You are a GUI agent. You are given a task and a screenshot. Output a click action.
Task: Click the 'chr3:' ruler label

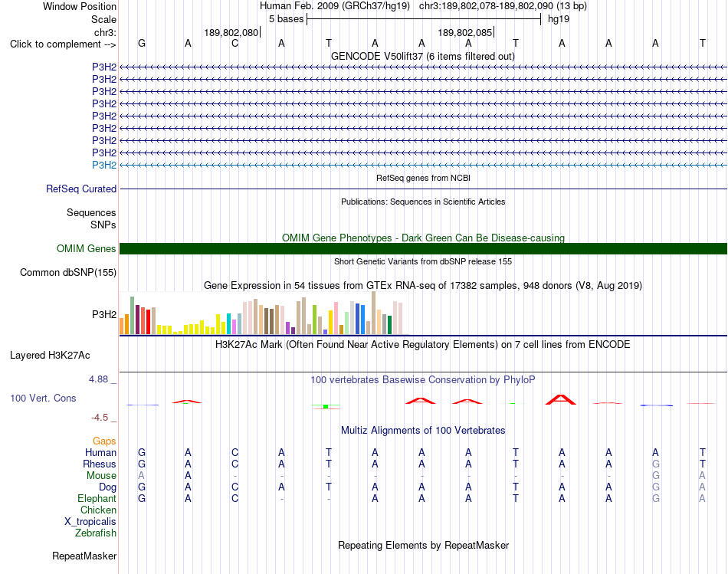(105, 32)
